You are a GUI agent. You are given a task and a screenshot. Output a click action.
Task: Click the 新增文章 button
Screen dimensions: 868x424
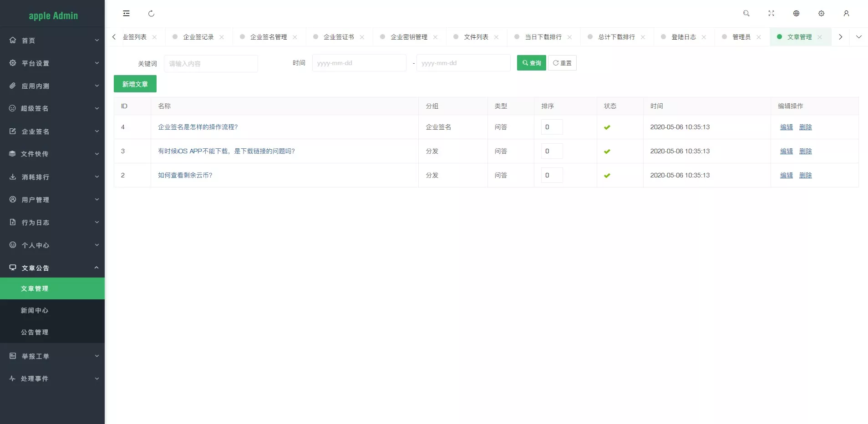[x=135, y=84]
